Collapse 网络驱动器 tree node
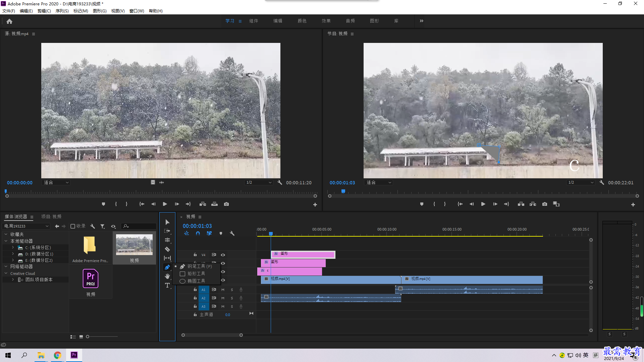644x362 pixels. point(6,266)
